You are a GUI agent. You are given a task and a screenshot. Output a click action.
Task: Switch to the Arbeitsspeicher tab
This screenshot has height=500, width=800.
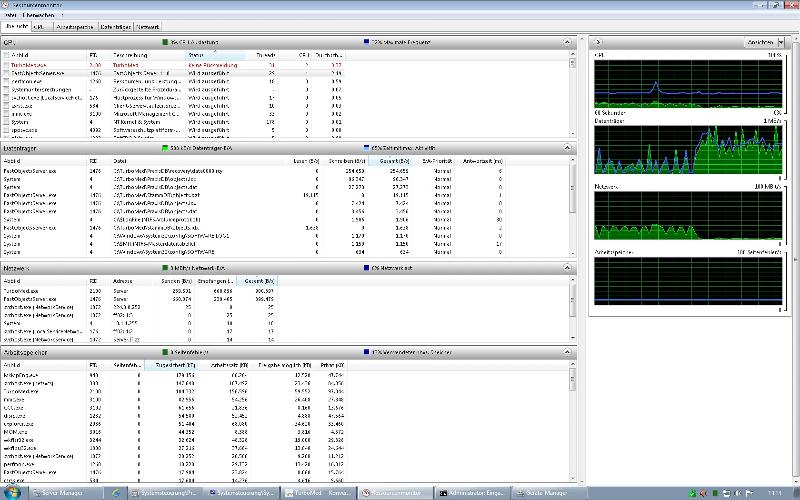pos(75,27)
